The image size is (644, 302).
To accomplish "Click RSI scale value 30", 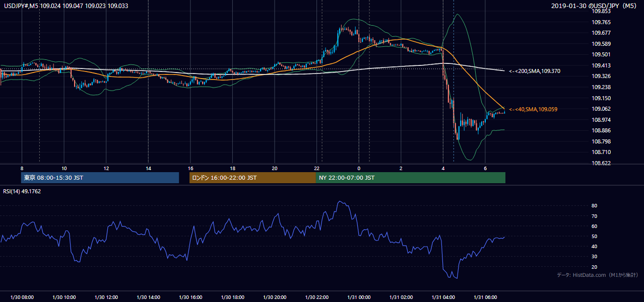I will (x=594, y=257).
